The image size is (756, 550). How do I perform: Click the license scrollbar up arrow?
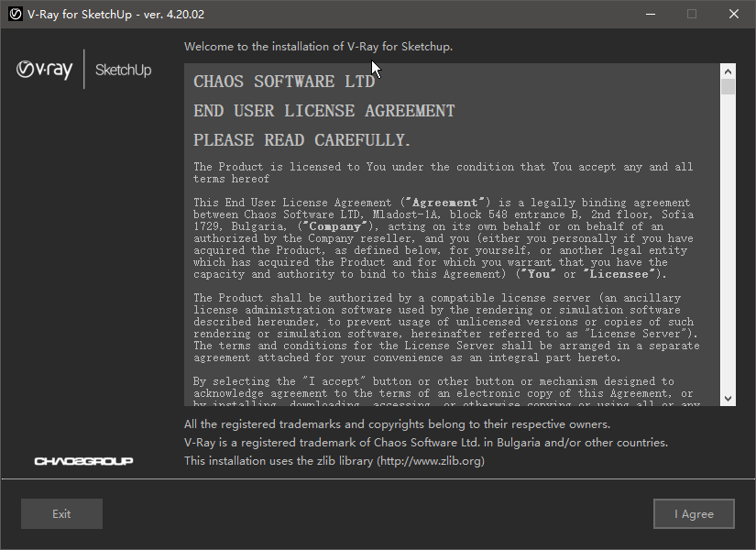point(728,71)
